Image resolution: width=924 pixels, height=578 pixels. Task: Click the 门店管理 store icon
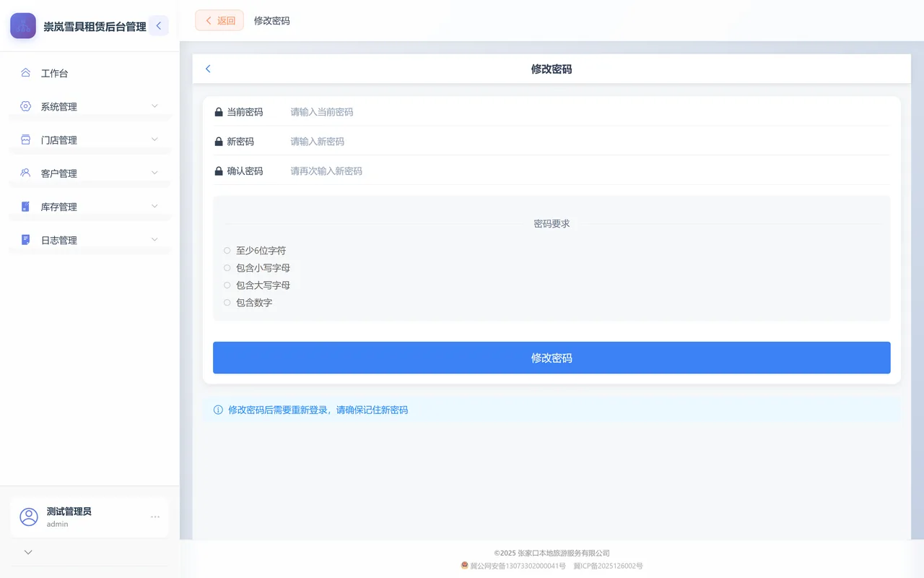point(25,139)
